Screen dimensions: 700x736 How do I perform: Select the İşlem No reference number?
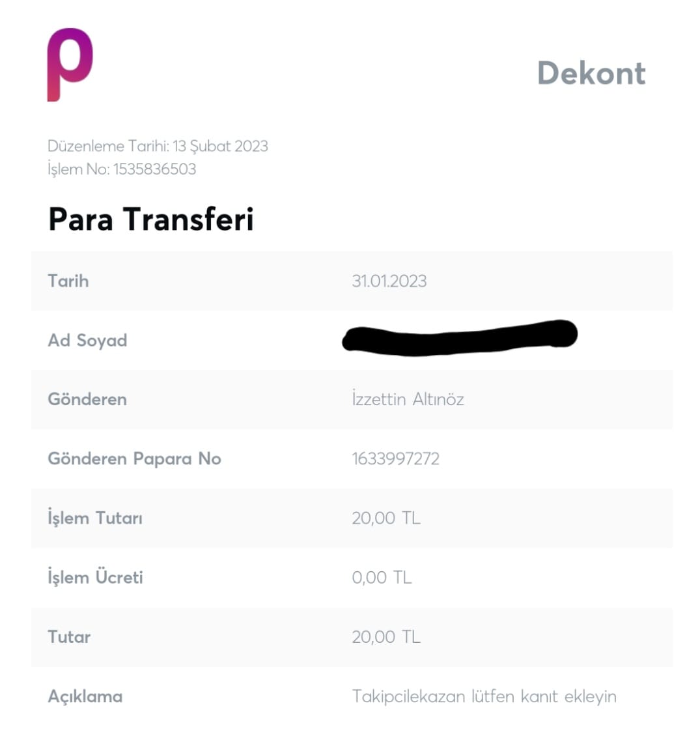[154, 169]
